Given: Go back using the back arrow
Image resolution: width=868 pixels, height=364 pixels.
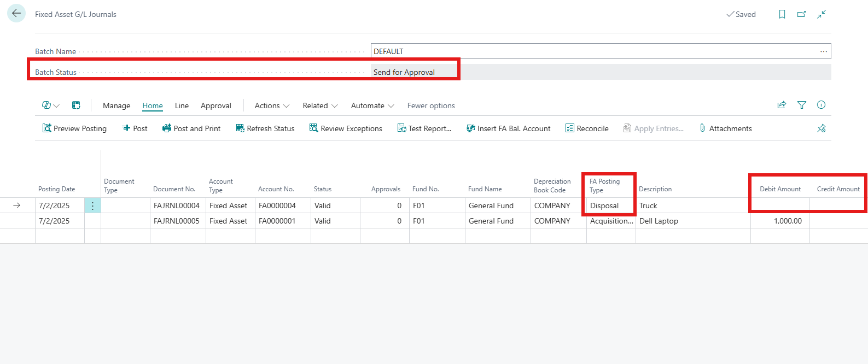Looking at the screenshot, I should [x=16, y=14].
